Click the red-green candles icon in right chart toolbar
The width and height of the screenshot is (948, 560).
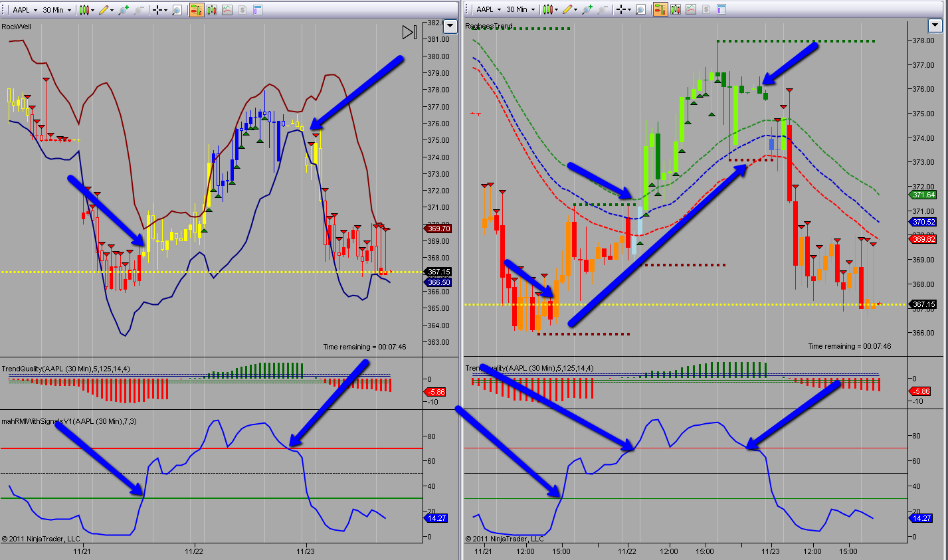(x=676, y=10)
